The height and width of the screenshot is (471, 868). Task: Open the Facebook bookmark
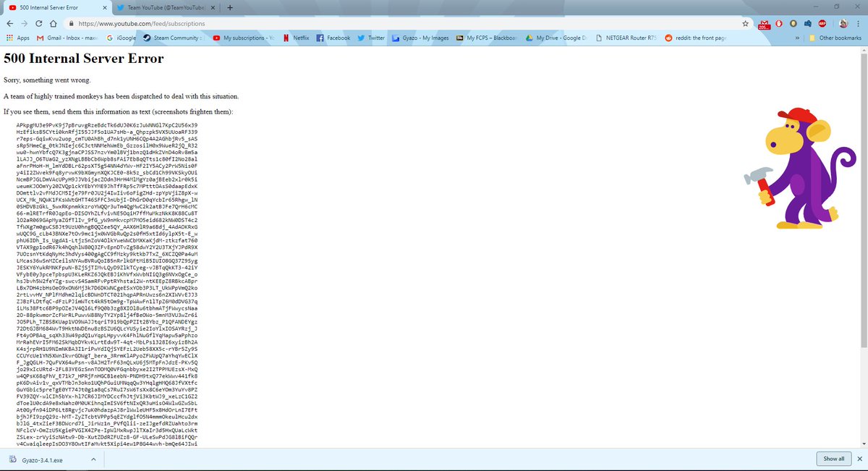(x=334, y=38)
